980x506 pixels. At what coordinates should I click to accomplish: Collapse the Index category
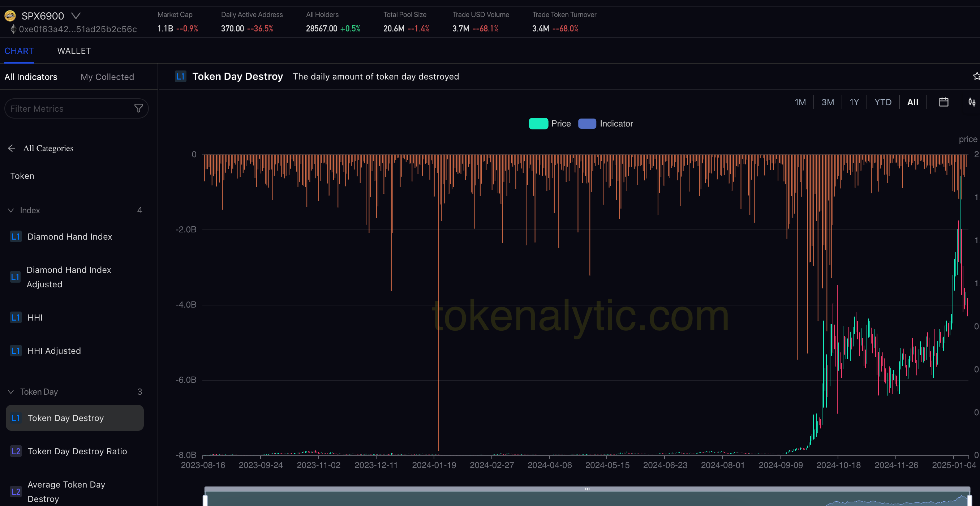(11, 210)
